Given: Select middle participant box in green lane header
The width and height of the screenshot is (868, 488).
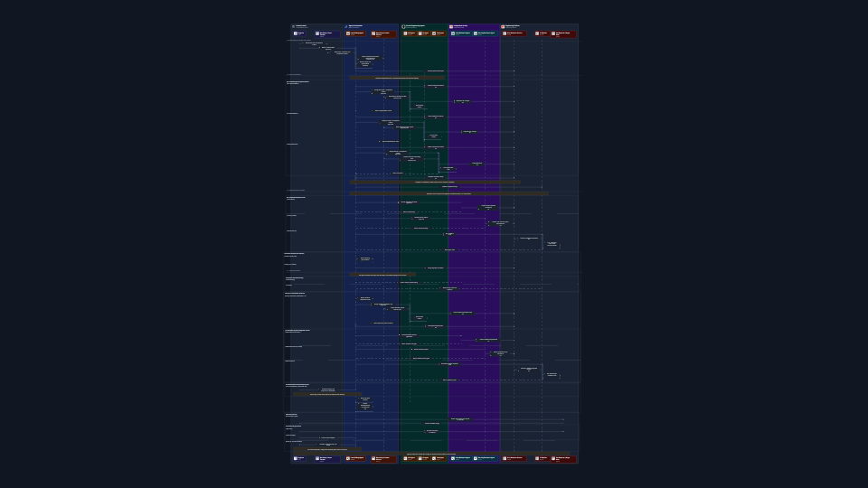Looking at the screenshot, I should [x=424, y=33].
